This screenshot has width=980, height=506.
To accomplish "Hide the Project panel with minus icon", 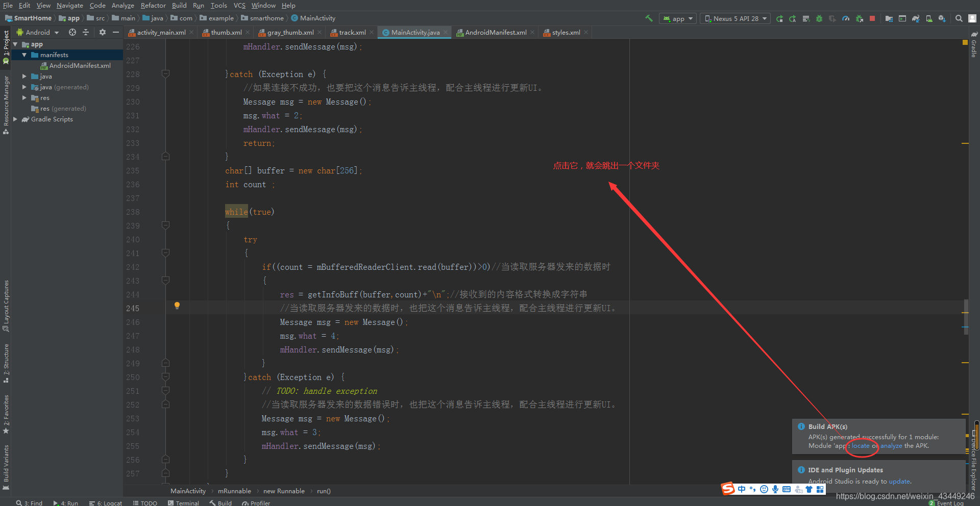I will (116, 32).
